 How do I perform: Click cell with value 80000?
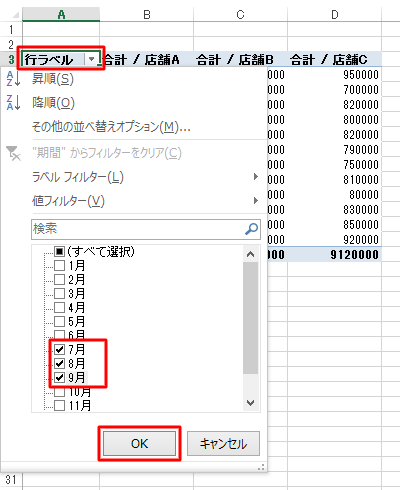pos(335,195)
